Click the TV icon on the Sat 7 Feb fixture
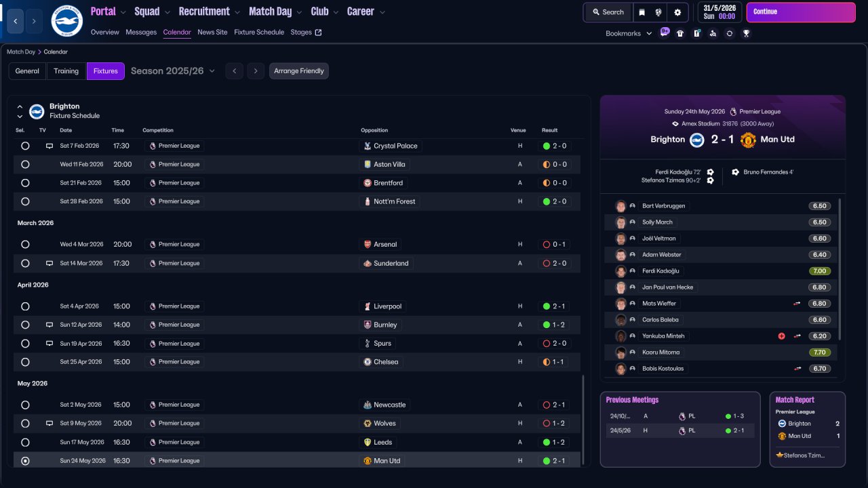 [x=50, y=146]
